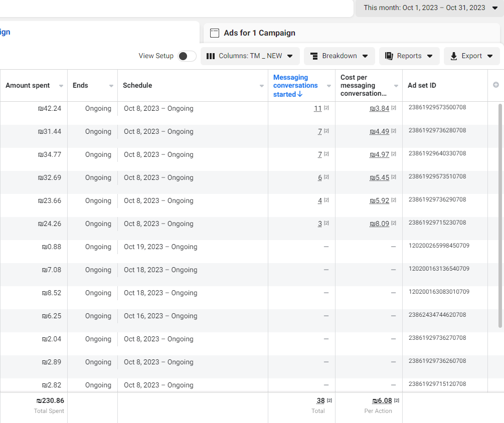Click the Breakdown list icon
This screenshot has width=504, height=423.
coord(314,56)
